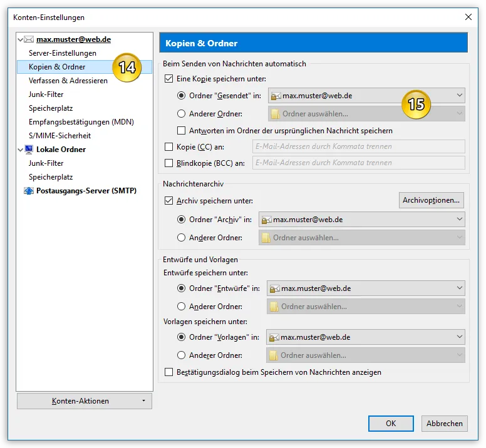
Task: Click the Kopie (CC) an address field
Action: (x=359, y=146)
